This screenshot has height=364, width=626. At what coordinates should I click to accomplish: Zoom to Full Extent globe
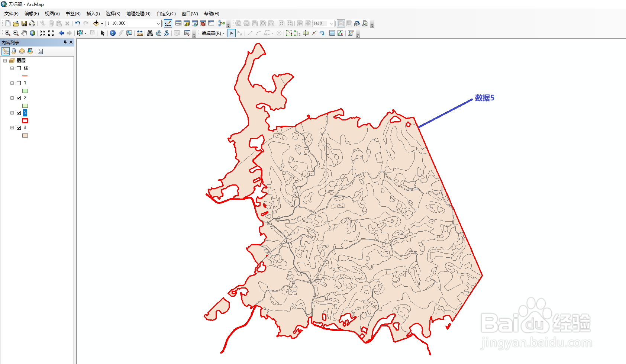tap(33, 33)
